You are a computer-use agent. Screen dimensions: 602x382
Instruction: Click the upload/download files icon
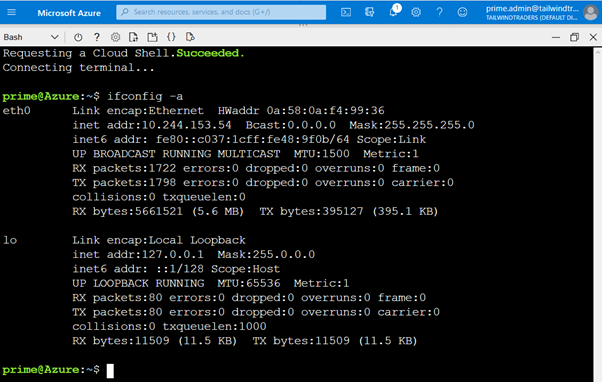coord(134,37)
